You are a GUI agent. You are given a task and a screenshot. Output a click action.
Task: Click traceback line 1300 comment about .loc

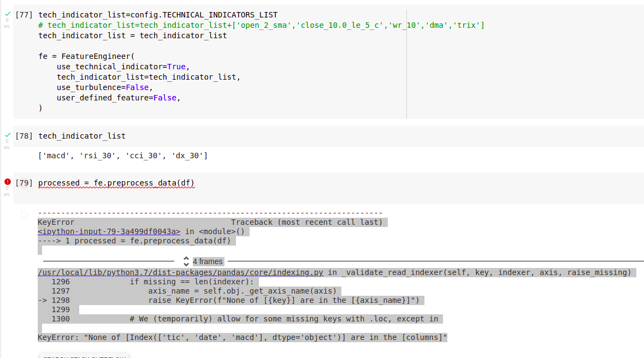pyautogui.click(x=245, y=319)
